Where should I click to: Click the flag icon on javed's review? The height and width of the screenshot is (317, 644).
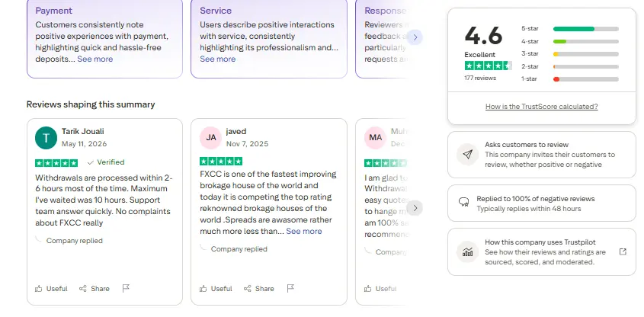click(x=290, y=288)
